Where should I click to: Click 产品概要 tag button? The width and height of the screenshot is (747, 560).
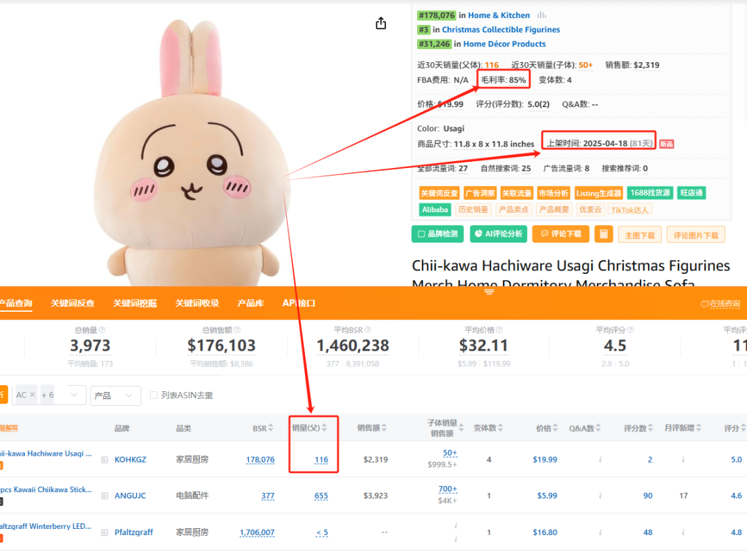coord(554,209)
